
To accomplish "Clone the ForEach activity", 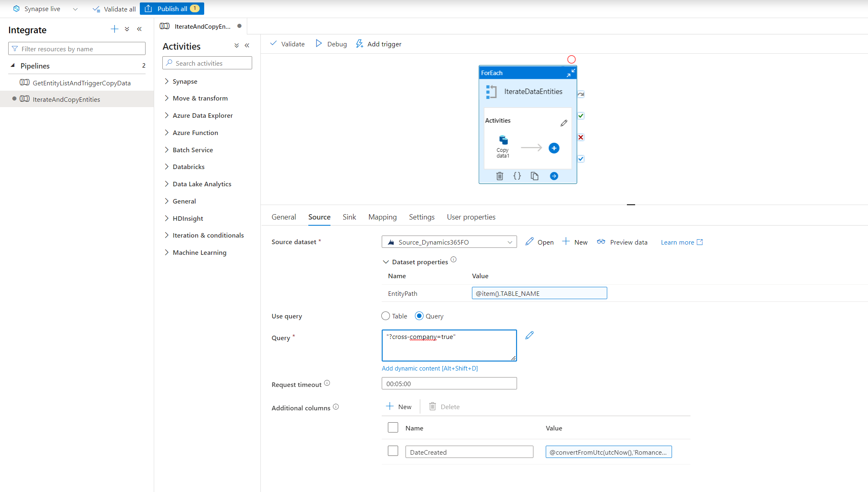I will [x=534, y=176].
